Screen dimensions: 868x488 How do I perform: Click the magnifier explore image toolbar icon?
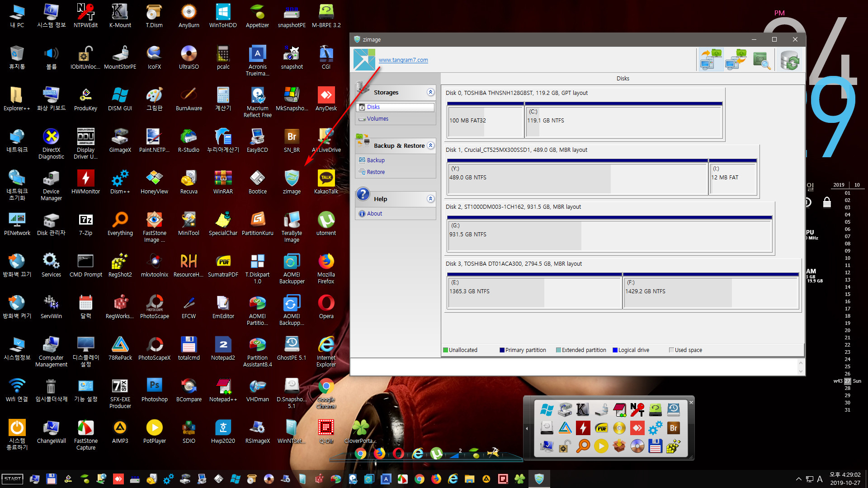761,60
